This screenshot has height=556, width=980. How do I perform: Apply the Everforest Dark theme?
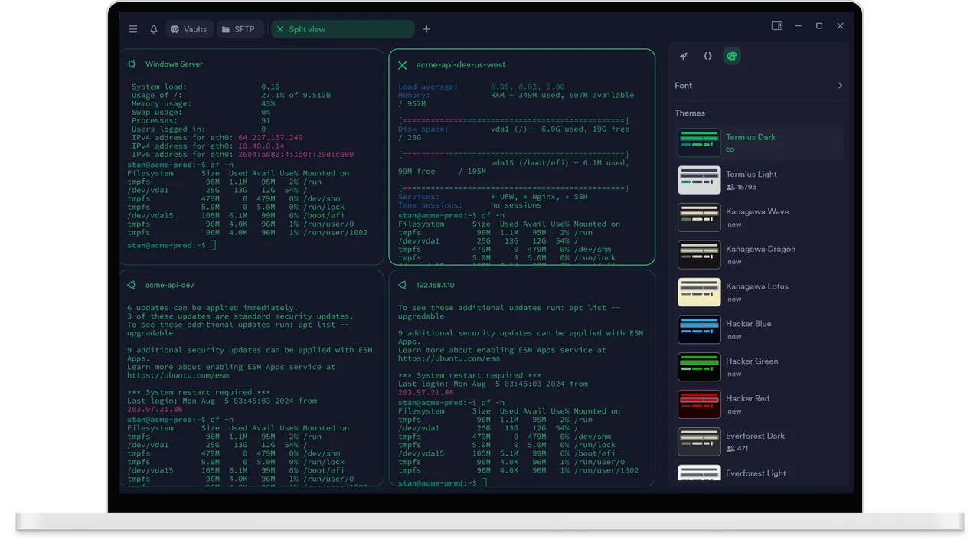pyautogui.click(x=699, y=442)
